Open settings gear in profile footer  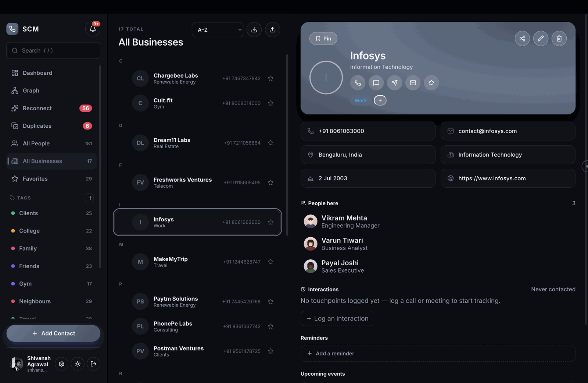[62, 364]
